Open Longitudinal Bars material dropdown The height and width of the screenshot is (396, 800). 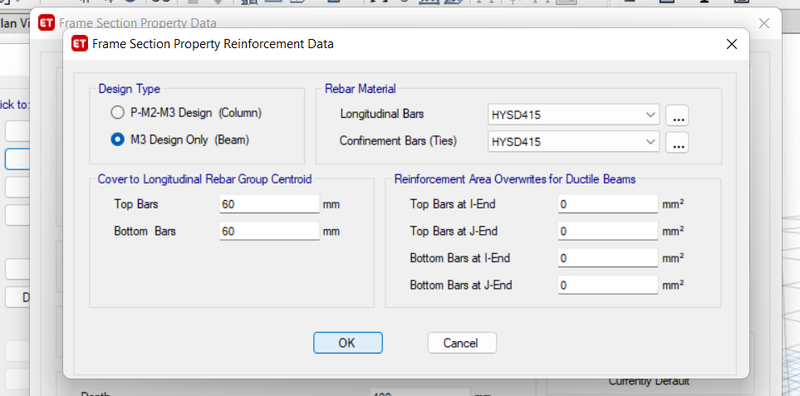point(573,115)
